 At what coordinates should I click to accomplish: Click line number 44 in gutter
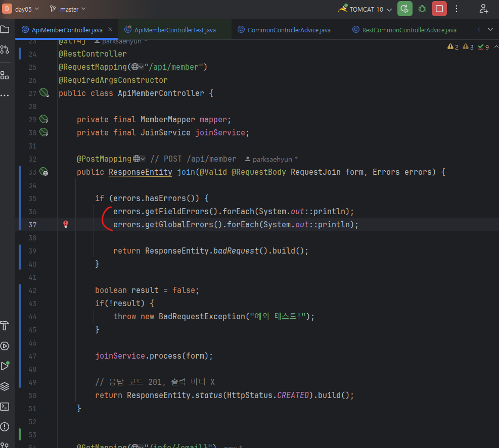pos(32,317)
